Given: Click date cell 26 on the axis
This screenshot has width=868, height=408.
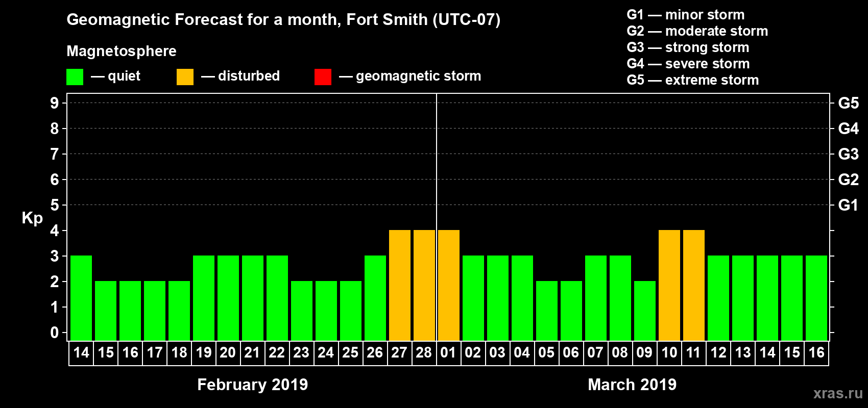Looking at the screenshot, I should [x=375, y=353].
